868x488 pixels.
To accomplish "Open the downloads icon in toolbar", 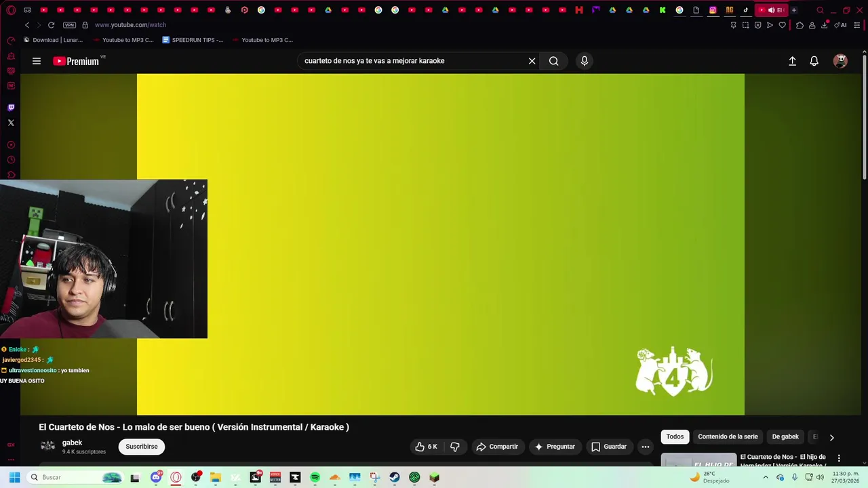I will click(825, 25).
